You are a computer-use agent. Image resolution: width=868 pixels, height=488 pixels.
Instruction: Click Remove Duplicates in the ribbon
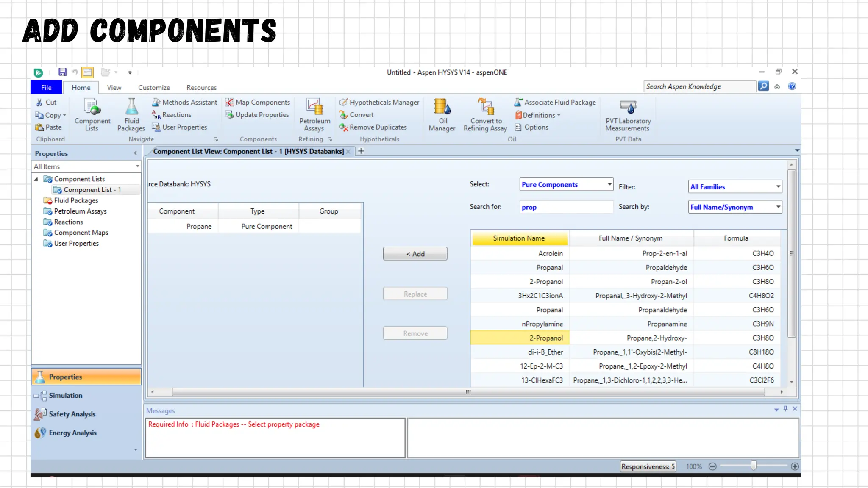click(373, 127)
